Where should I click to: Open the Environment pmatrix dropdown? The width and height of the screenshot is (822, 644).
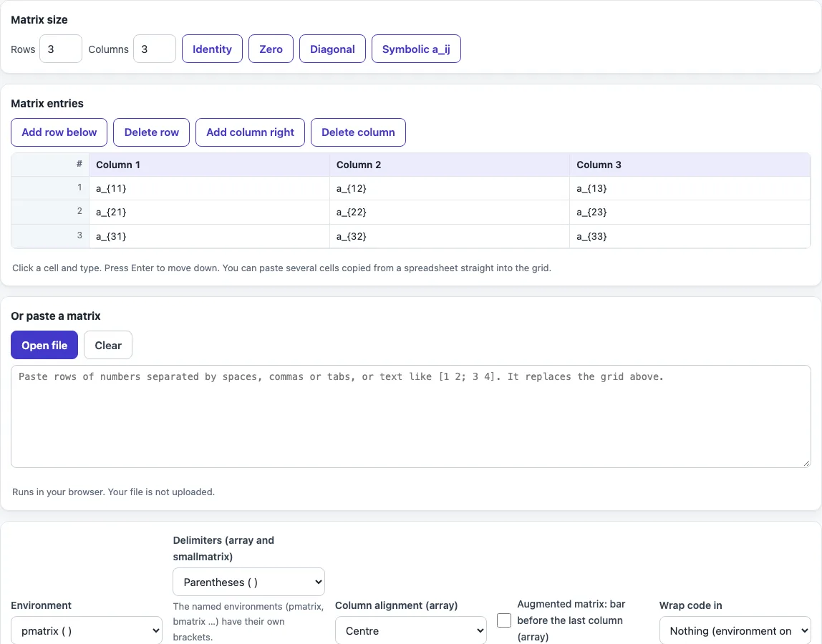point(87,630)
